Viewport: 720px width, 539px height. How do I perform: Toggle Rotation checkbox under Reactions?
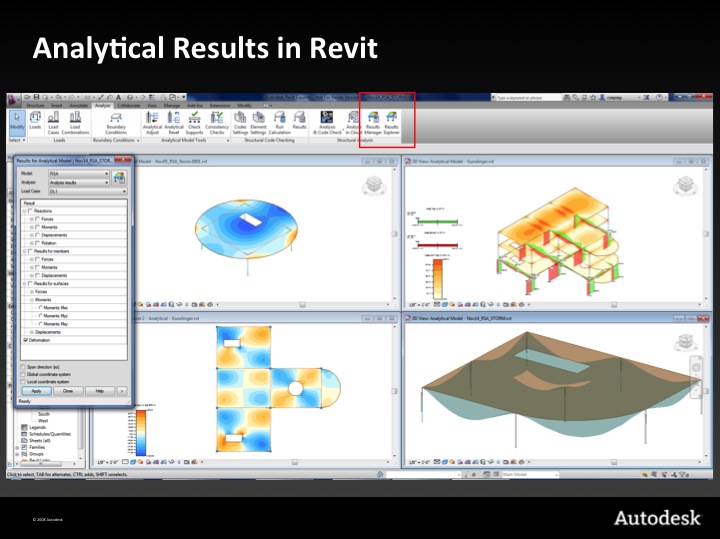click(38, 243)
